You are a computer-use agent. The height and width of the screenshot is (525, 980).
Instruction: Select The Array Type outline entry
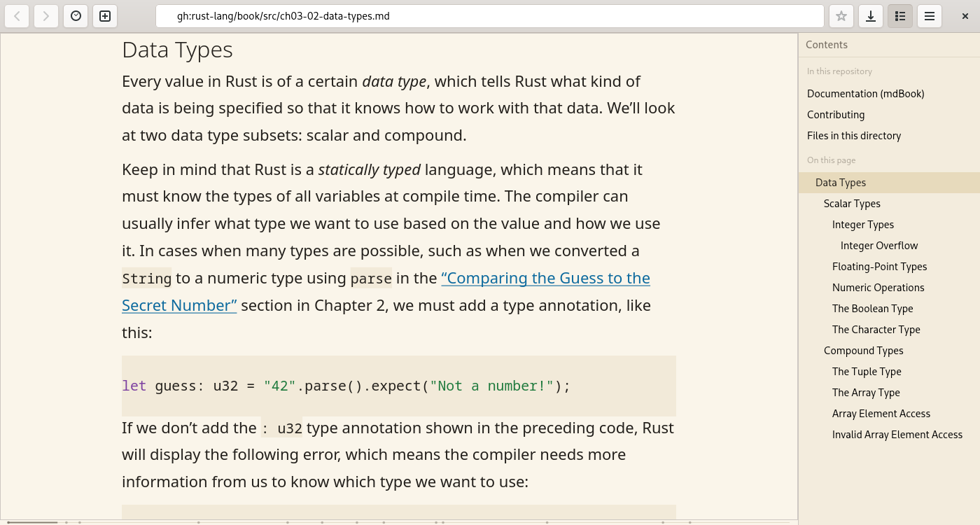coord(889,393)
